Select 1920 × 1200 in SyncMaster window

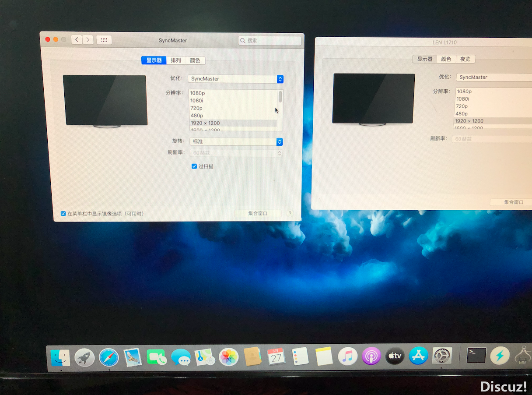tap(233, 123)
